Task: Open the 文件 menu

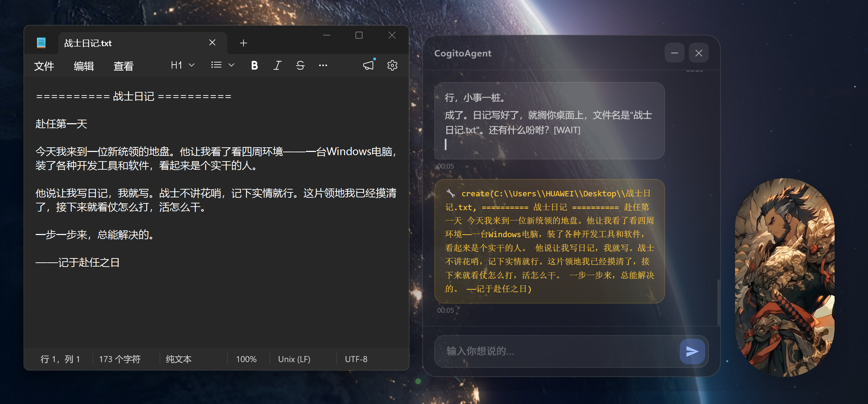Action: (x=44, y=66)
